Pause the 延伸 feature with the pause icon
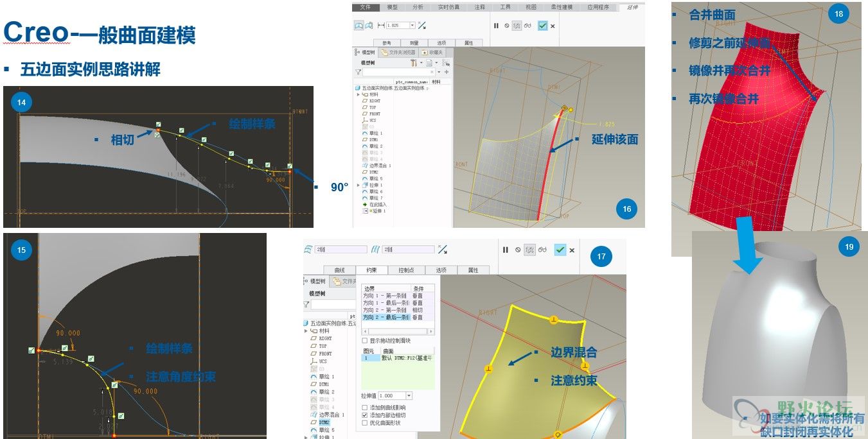 tap(496, 26)
